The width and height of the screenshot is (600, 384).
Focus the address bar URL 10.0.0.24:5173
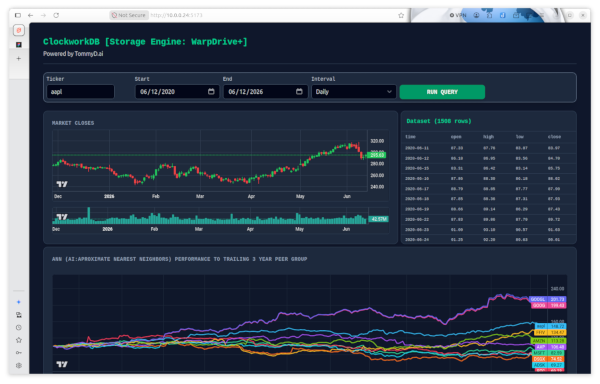176,15
